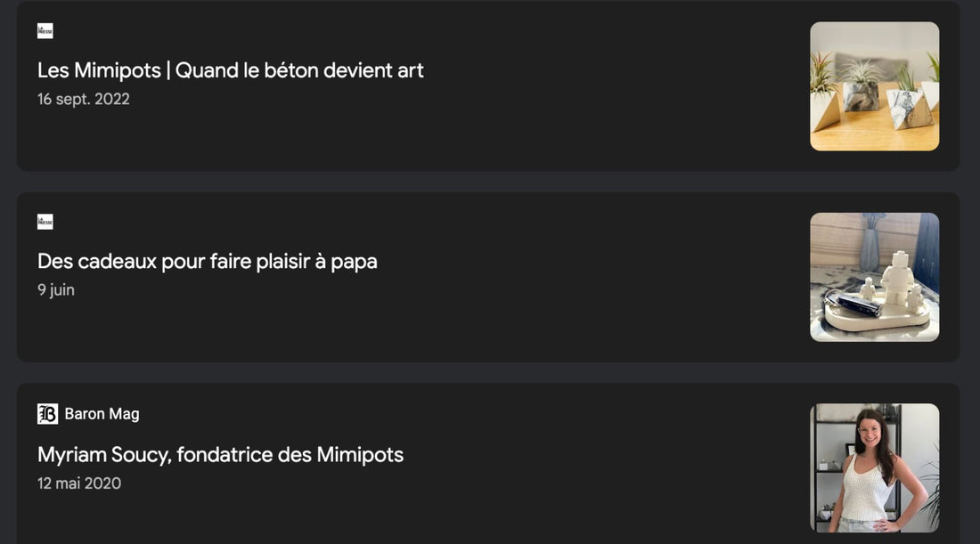Click La Presse icon above Les Mimipots headline
Image resolution: width=980 pixels, height=544 pixels.
45,31
